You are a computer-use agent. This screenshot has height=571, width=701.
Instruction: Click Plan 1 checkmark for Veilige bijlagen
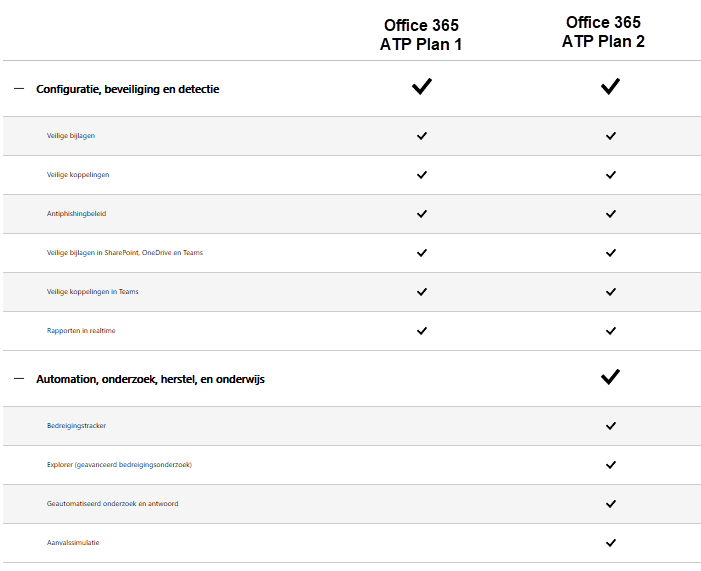point(422,136)
